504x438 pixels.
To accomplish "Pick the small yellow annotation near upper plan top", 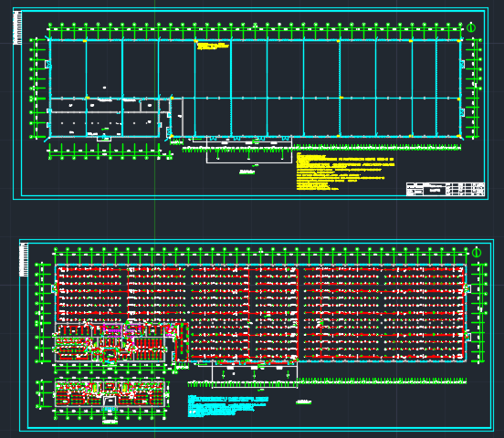I will click(213, 46).
